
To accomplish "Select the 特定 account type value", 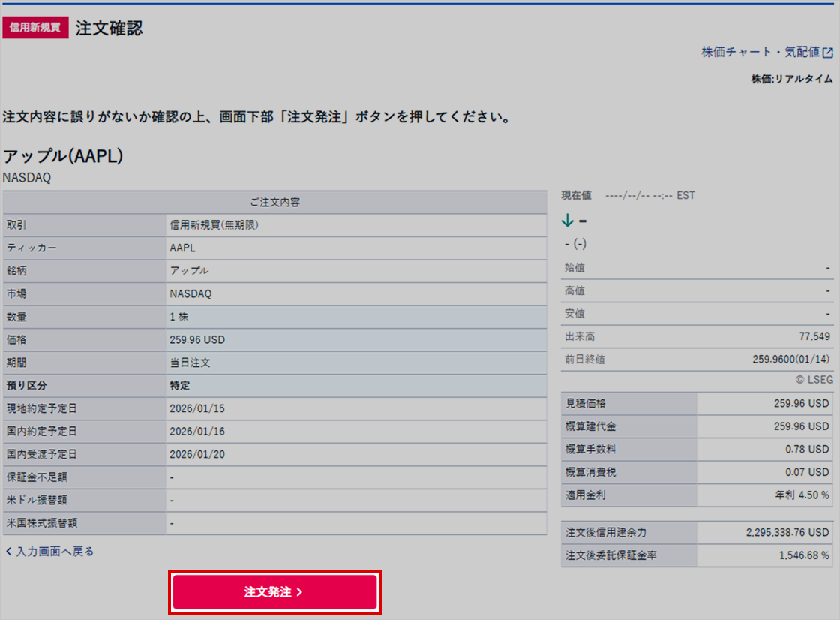I will click(180, 386).
